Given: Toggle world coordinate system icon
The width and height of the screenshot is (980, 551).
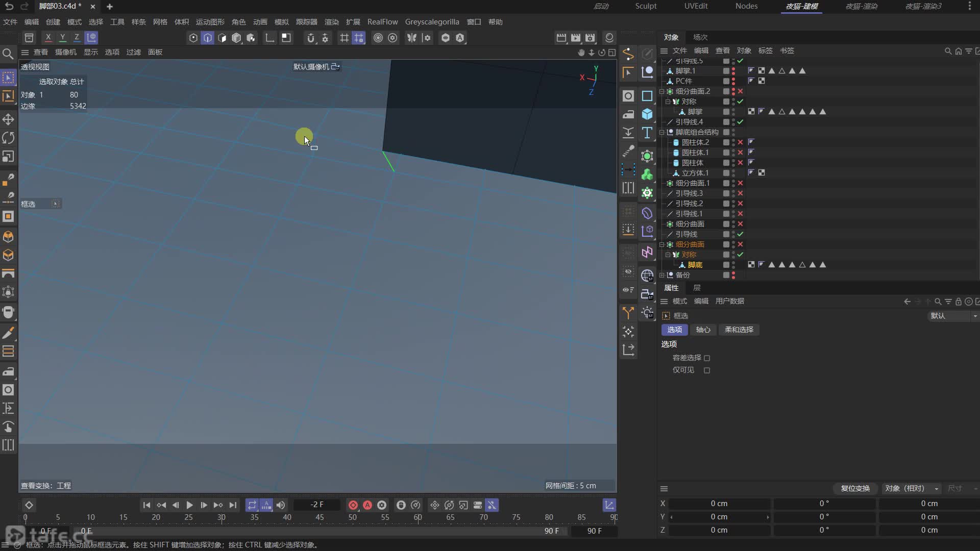Looking at the screenshot, I should (91, 37).
